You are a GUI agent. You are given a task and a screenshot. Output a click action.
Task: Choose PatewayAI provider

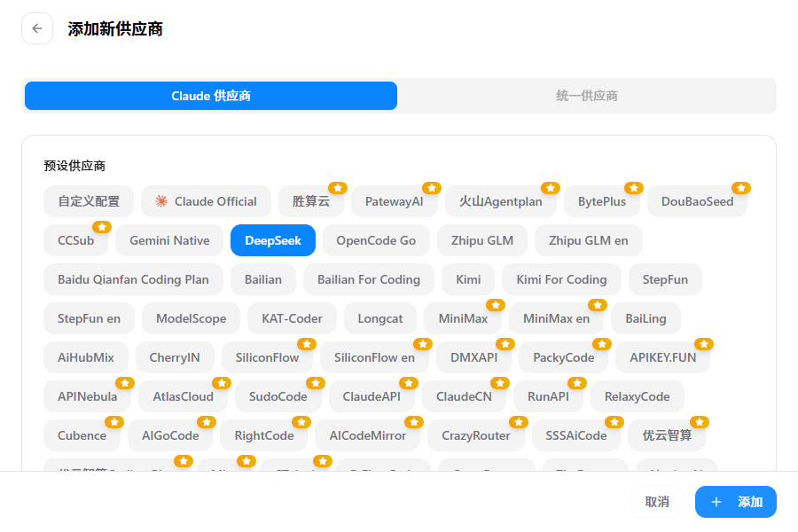pyautogui.click(x=395, y=201)
